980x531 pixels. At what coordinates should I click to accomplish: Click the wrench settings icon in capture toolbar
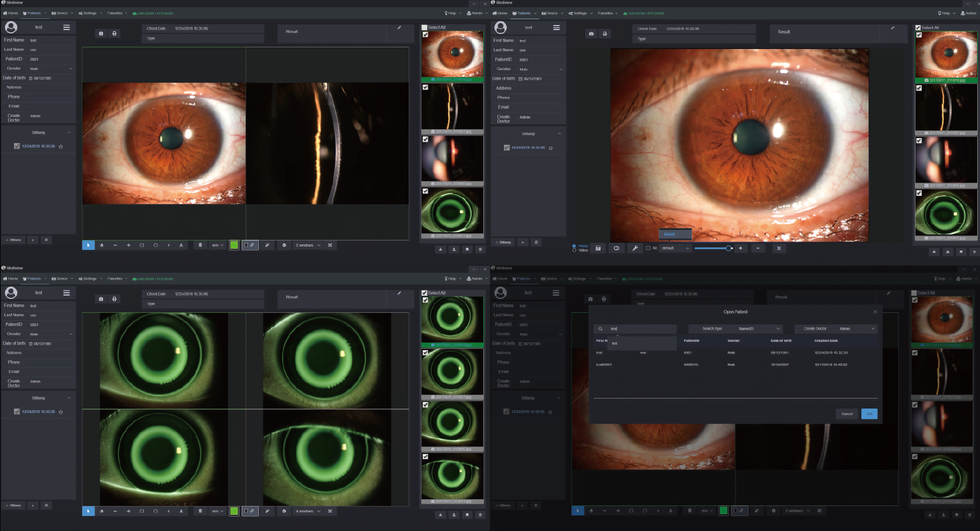[x=635, y=248]
